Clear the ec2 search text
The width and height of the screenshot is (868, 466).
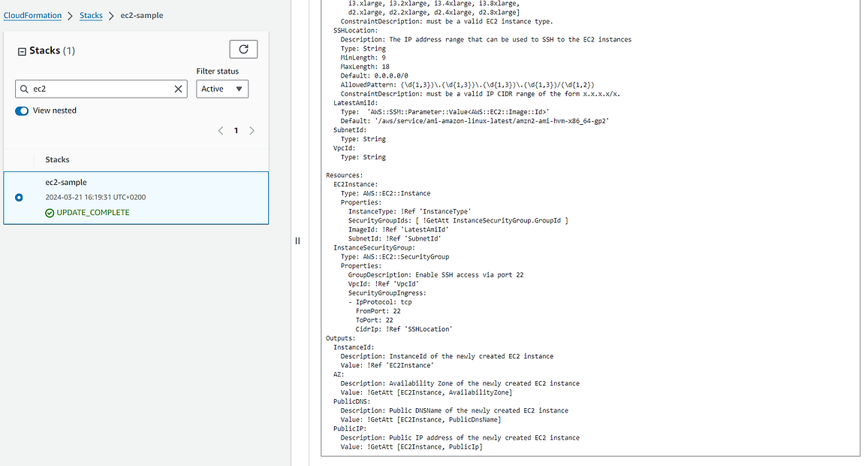click(178, 89)
